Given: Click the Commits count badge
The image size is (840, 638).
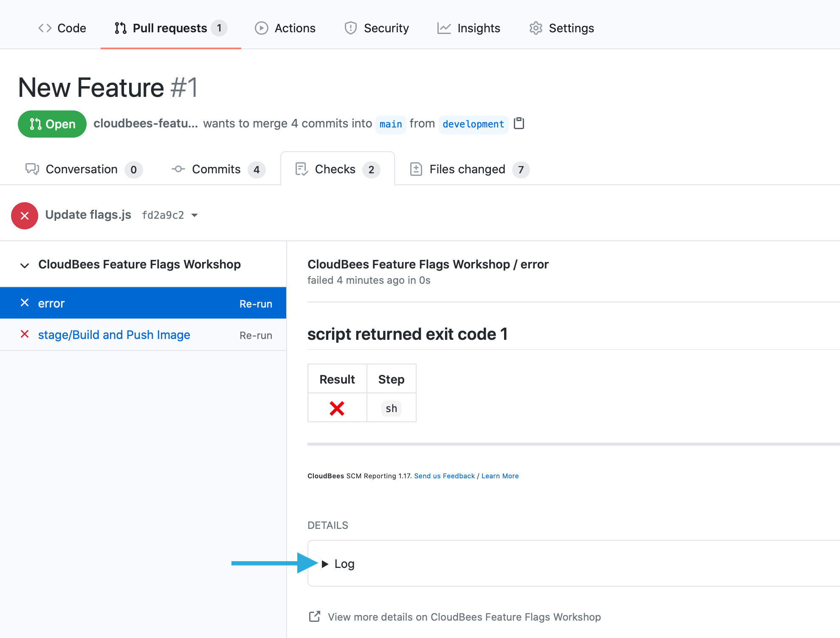Looking at the screenshot, I should coord(256,169).
